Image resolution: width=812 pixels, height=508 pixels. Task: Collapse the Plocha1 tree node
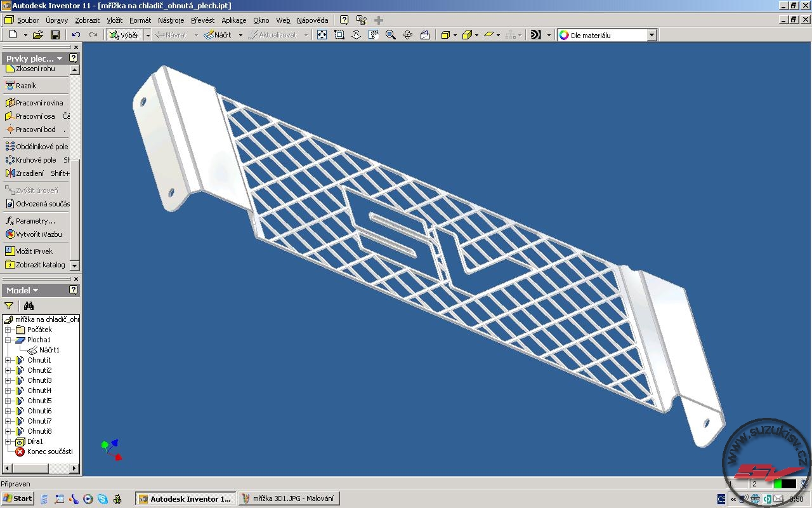click(8, 340)
